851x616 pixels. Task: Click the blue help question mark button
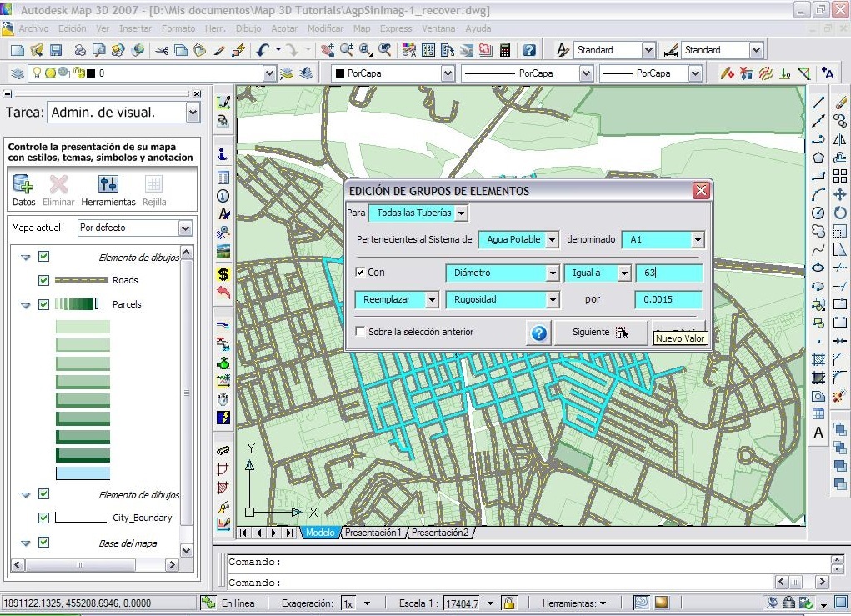pyautogui.click(x=539, y=333)
